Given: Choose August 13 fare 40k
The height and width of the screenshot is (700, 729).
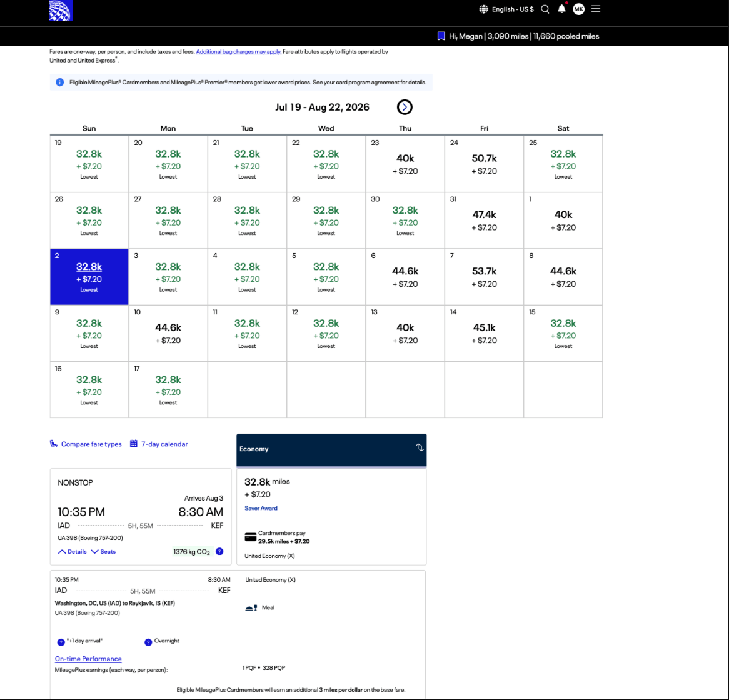Looking at the screenshot, I should click(x=405, y=333).
